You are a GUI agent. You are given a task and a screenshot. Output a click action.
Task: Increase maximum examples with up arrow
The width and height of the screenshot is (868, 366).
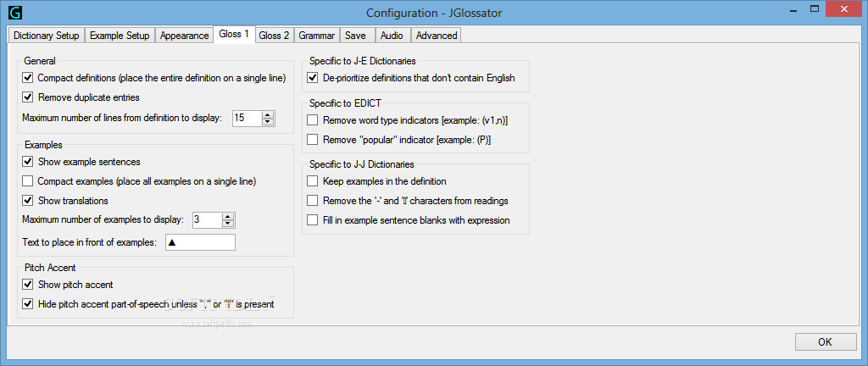(228, 217)
